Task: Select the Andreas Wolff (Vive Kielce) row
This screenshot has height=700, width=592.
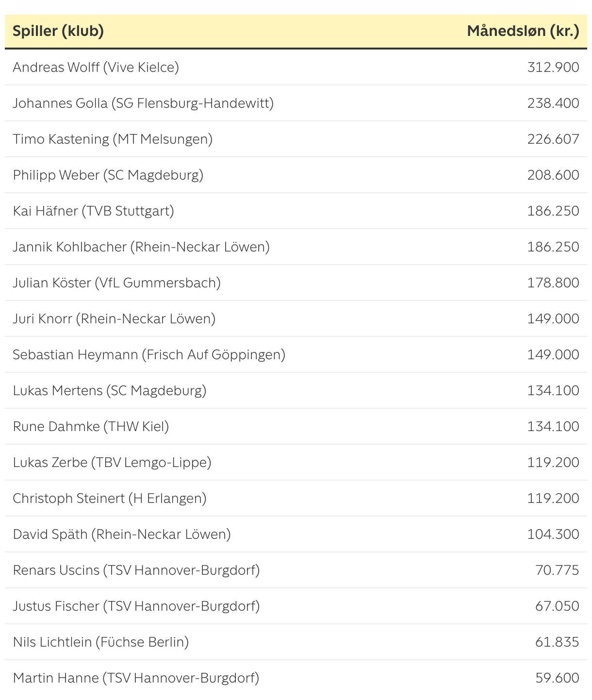Action: (x=96, y=67)
